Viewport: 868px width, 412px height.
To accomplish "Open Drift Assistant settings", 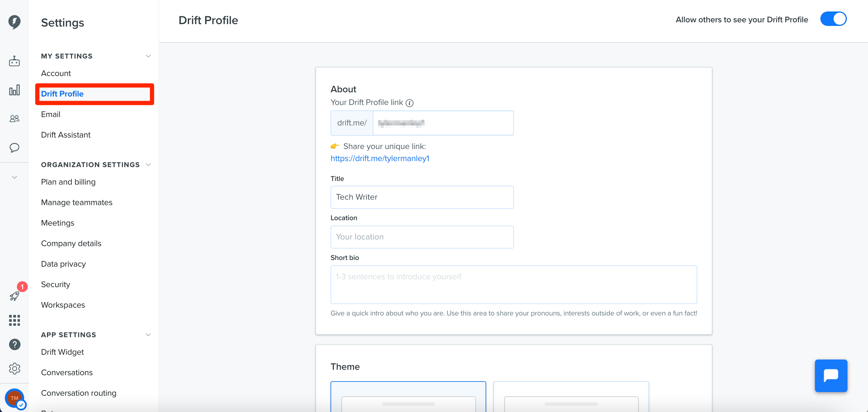I will pyautogui.click(x=66, y=135).
